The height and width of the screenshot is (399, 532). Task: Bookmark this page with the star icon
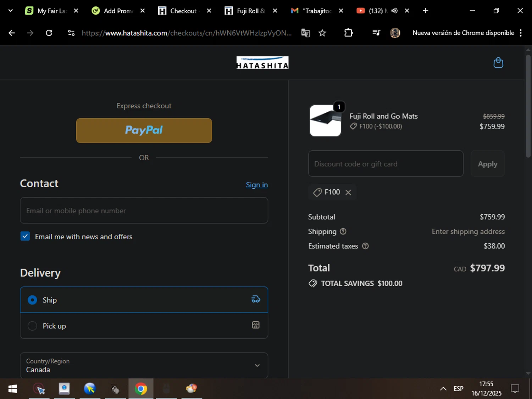pos(322,33)
